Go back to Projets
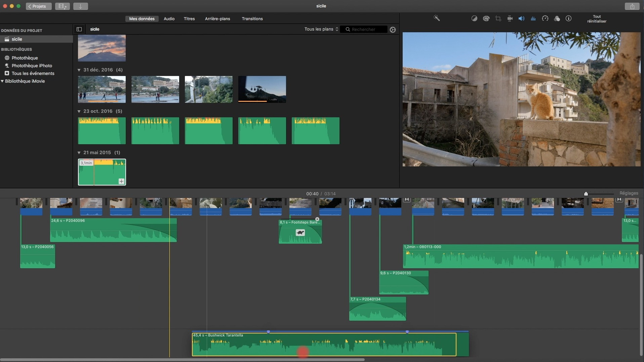Viewport: 644px width, 362px height. point(39,6)
